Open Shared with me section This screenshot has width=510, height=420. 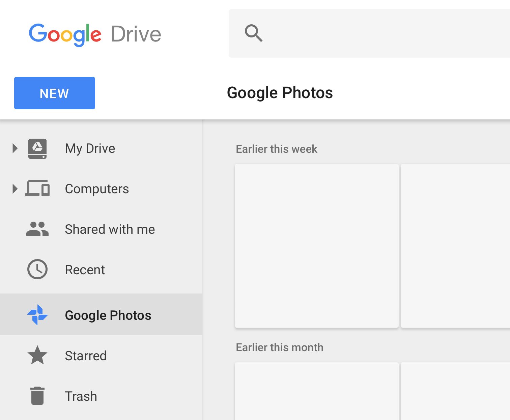110,229
